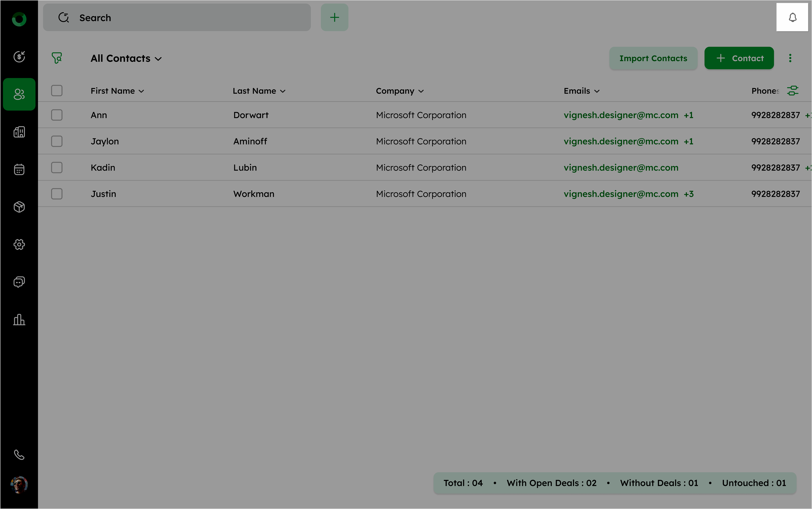Click the add Contact button

pyautogui.click(x=739, y=58)
